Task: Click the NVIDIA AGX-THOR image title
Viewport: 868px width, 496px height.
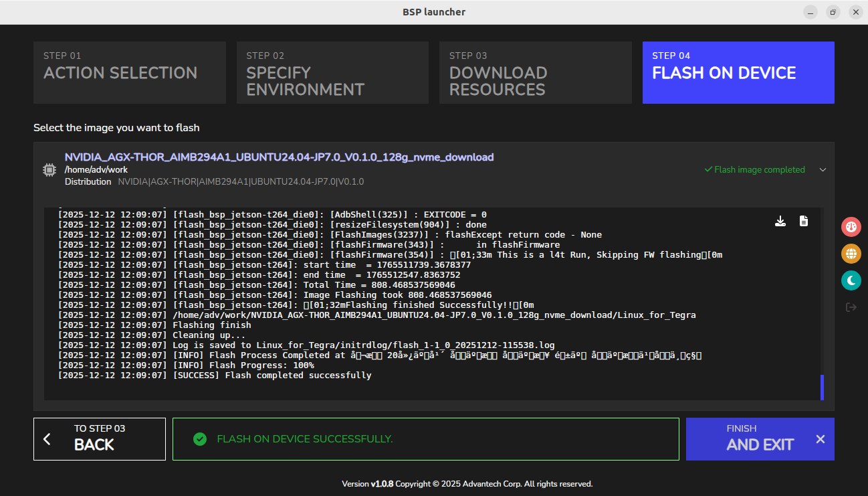Action: [279, 157]
